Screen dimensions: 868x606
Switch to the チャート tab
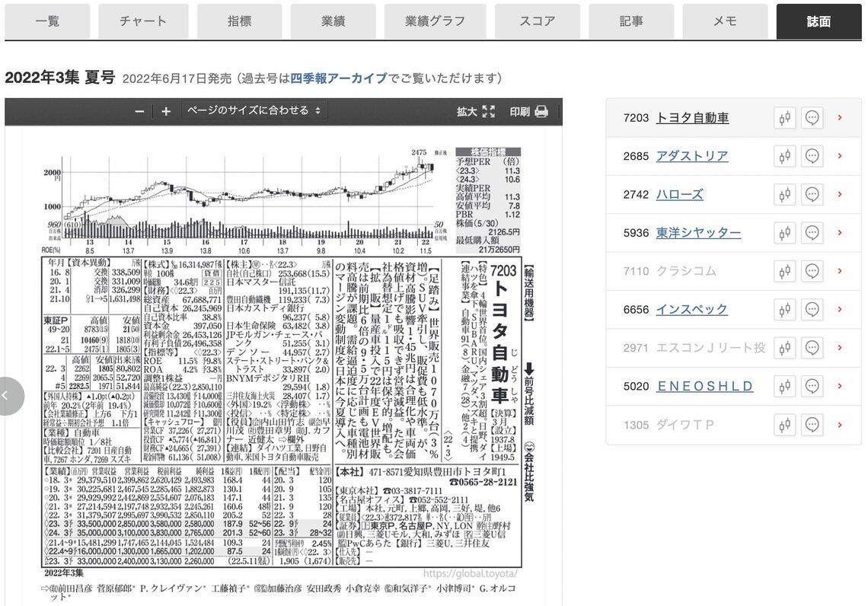143,21
